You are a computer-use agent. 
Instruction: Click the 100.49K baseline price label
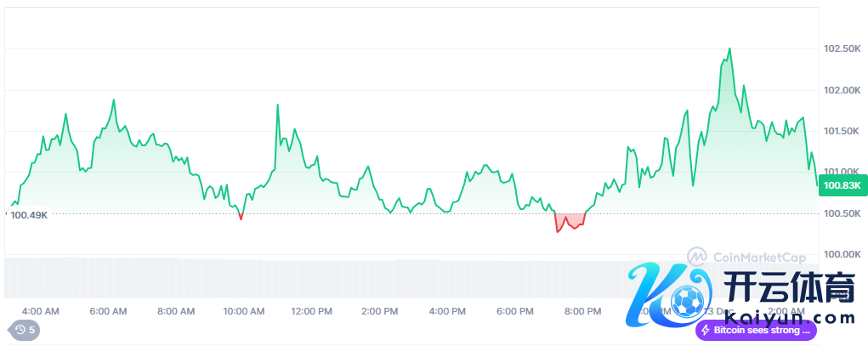point(29,215)
